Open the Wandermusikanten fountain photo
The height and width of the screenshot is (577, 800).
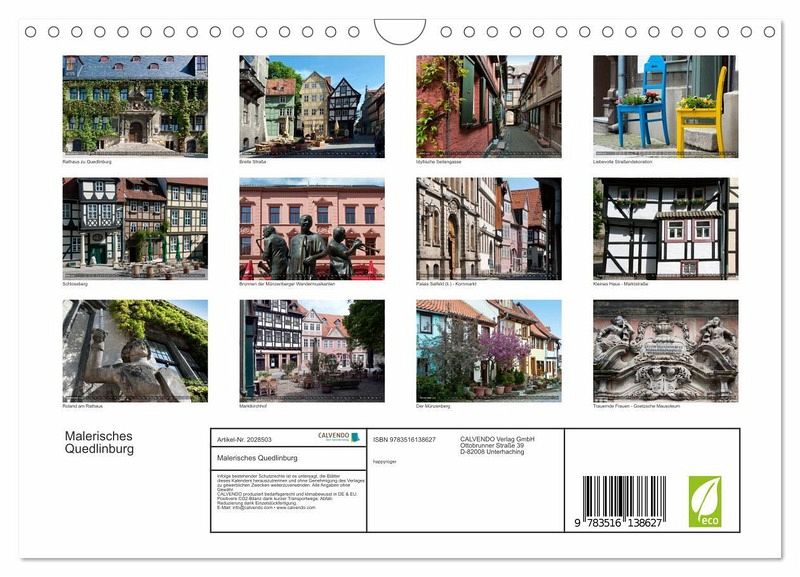312,229
